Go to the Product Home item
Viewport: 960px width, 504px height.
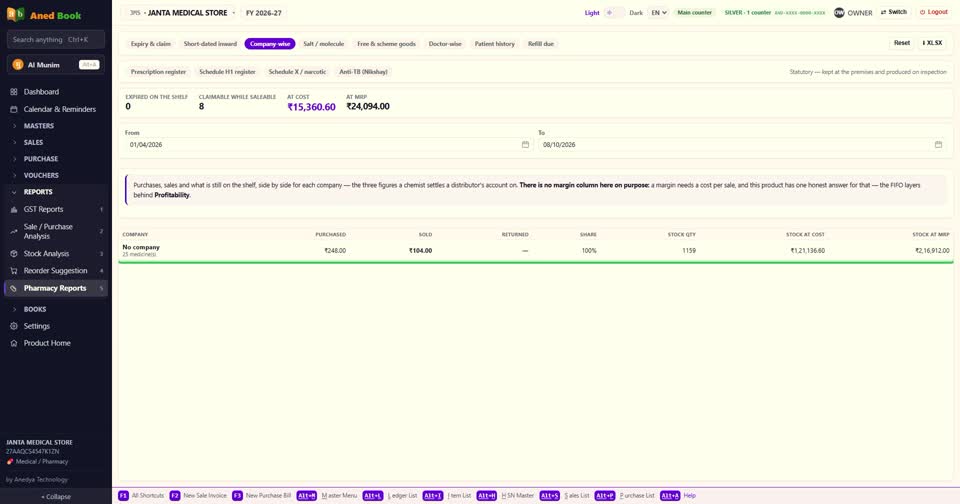click(56, 343)
